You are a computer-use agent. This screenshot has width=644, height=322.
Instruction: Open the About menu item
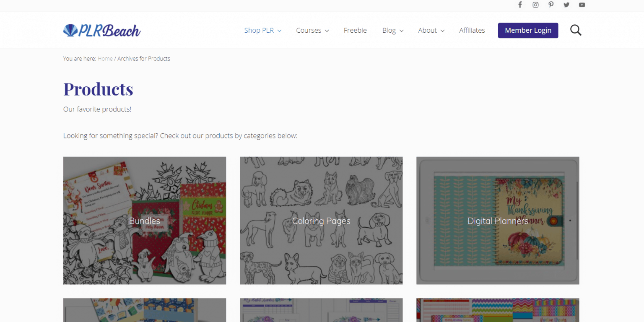(x=427, y=30)
